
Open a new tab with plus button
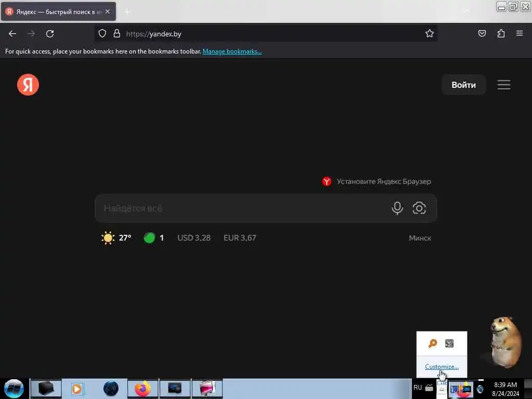(x=128, y=11)
